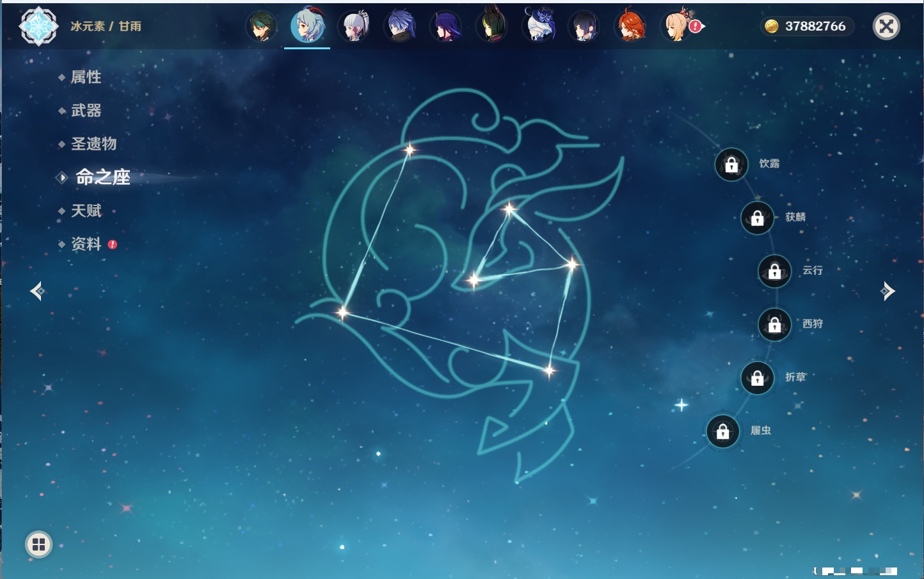The height and width of the screenshot is (579, 924).
Task: Click the gold Mora coin icon
Action: point(772,26)
